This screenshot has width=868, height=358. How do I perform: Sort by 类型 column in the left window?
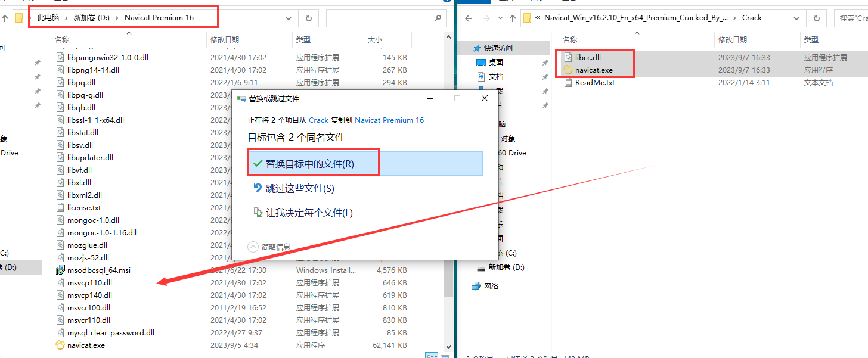[303, 39]
